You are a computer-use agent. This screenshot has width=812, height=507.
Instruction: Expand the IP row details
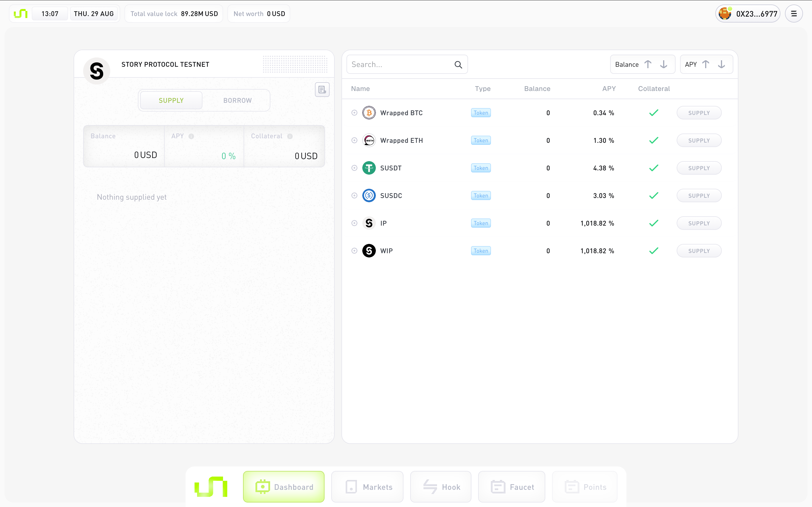(354, 223)
